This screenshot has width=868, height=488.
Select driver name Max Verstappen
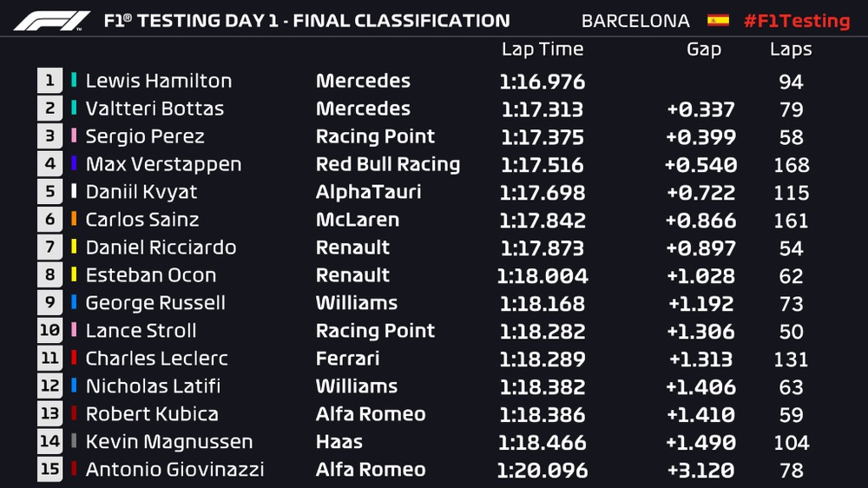(x=163, y=164)
